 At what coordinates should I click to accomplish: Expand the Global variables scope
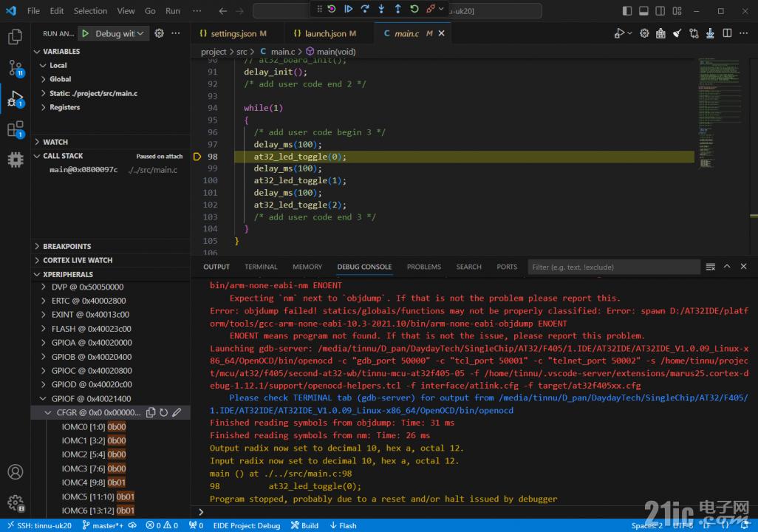(43, 79)
